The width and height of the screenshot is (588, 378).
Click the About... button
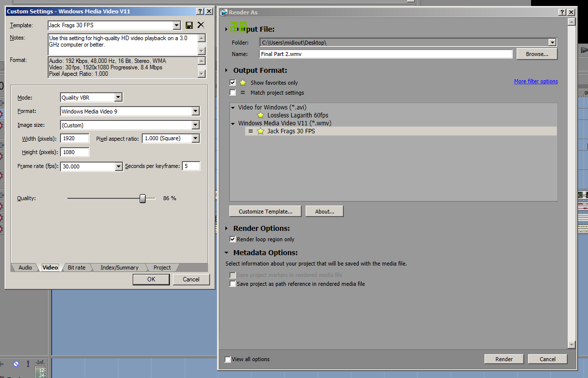[325, 212]
